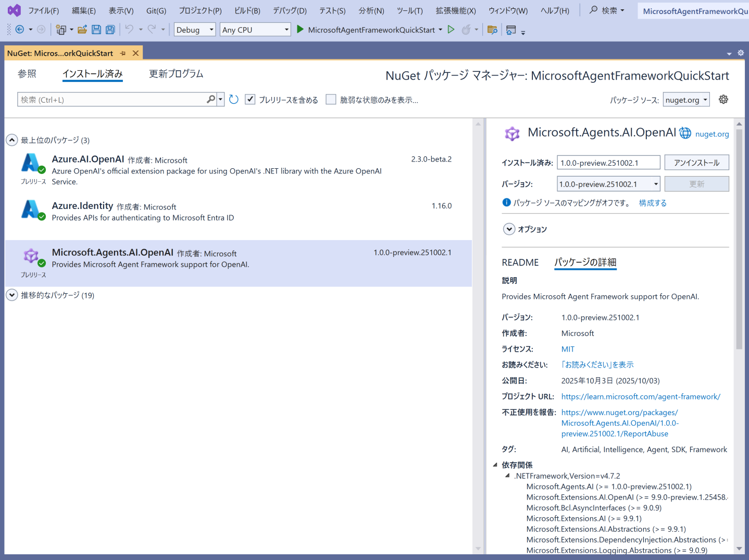Open the Debug configuration dropdown

tap(195, 30)
